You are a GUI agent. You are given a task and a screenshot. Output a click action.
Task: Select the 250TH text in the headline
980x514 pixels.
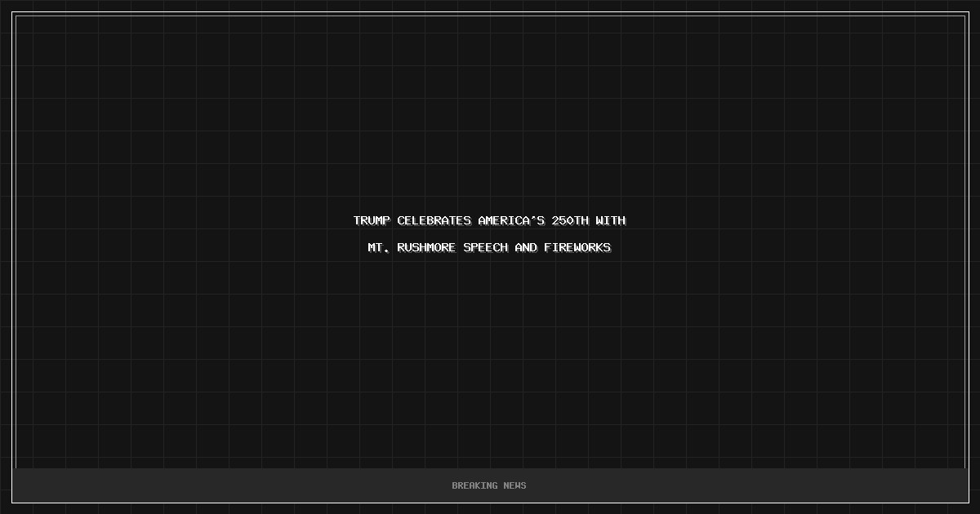[x=570, y=220]
